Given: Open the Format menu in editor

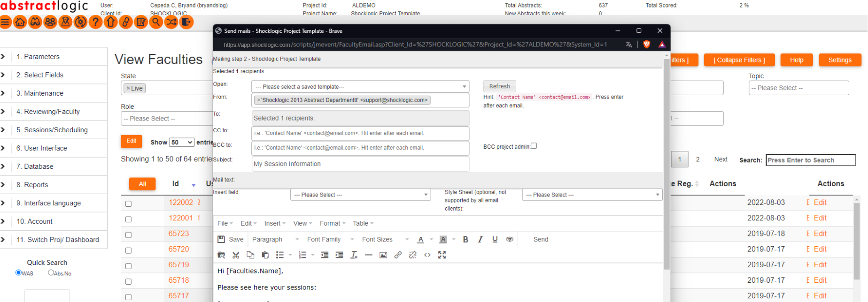Looking at the screenshot, I should 333,223.
